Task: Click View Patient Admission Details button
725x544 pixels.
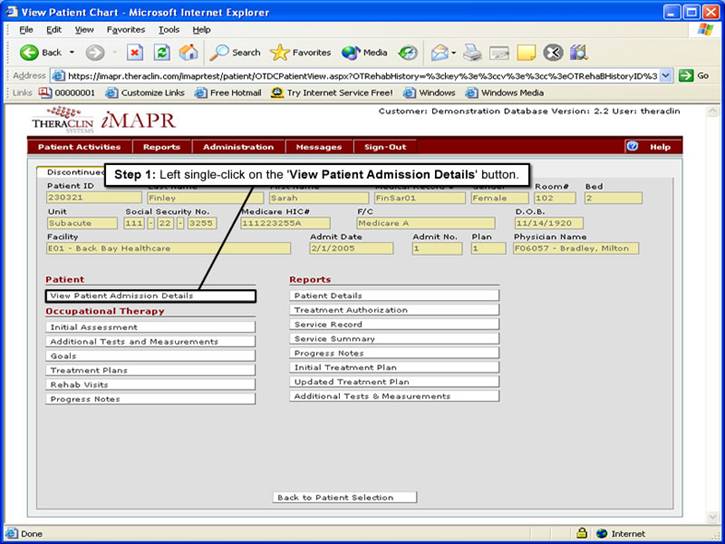Action: [x=150, y=296]
